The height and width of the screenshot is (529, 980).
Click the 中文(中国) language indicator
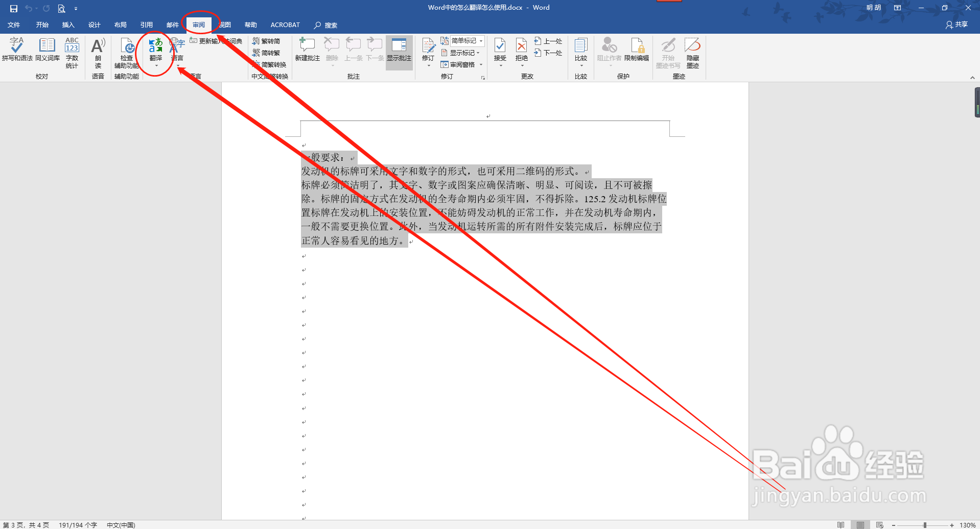121,525
